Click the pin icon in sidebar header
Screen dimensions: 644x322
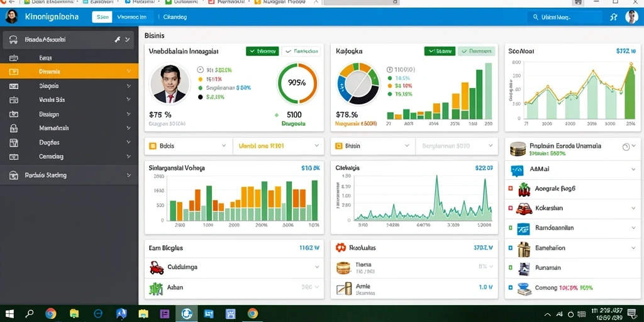(117, 40)
